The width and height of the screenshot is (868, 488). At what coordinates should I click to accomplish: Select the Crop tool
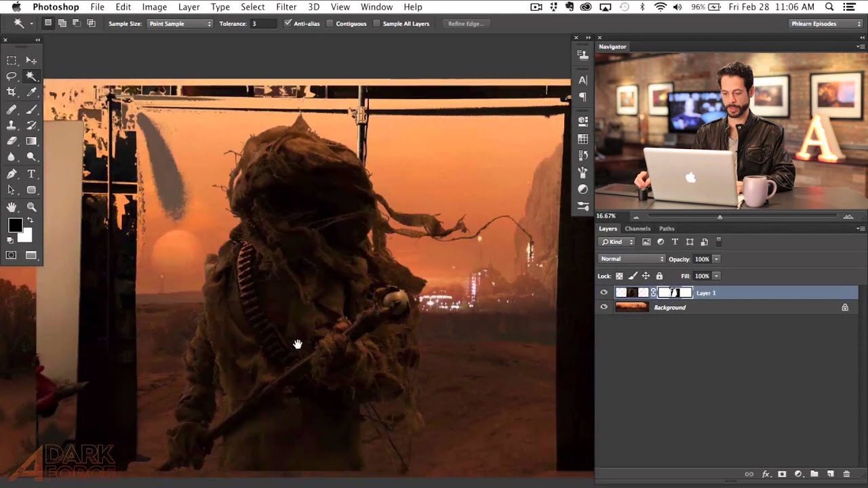point(12,92)
